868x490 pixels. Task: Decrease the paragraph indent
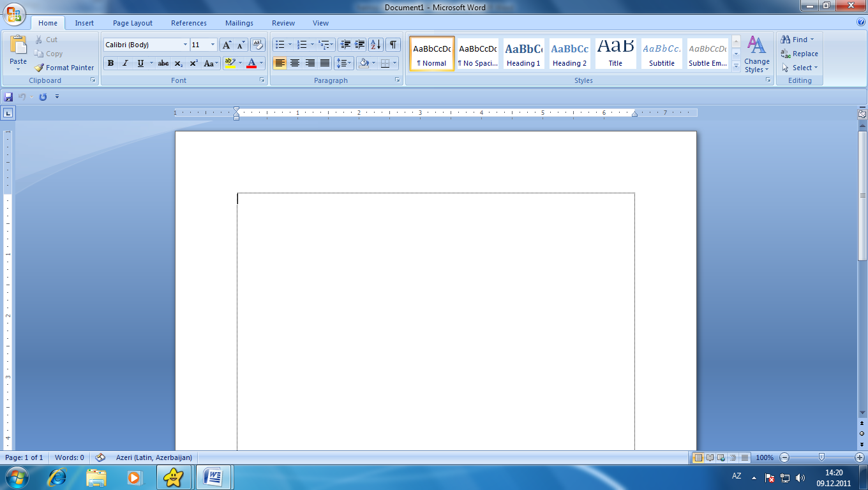tap(345, 45)
